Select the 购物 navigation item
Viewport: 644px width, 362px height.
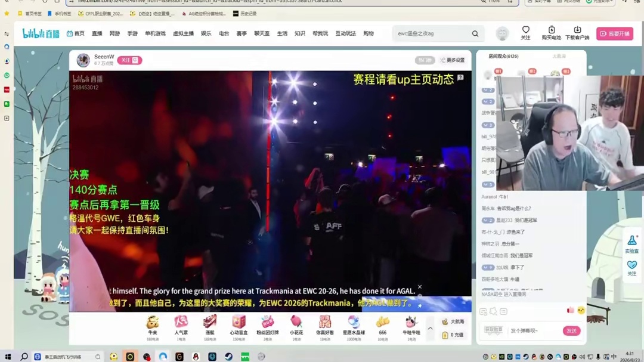(x=369, y=33)
